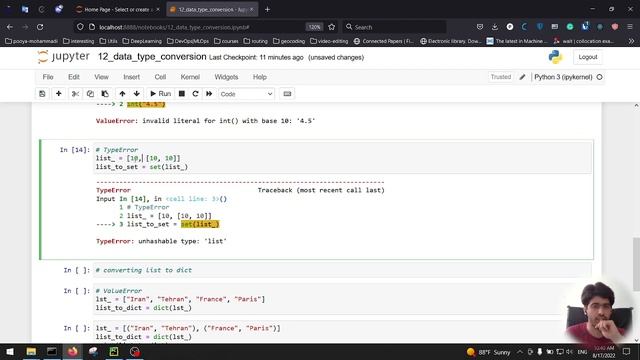This screenshot has height=360, width=640.
Task: Open the File menu
Action: (x=48, y=77)
